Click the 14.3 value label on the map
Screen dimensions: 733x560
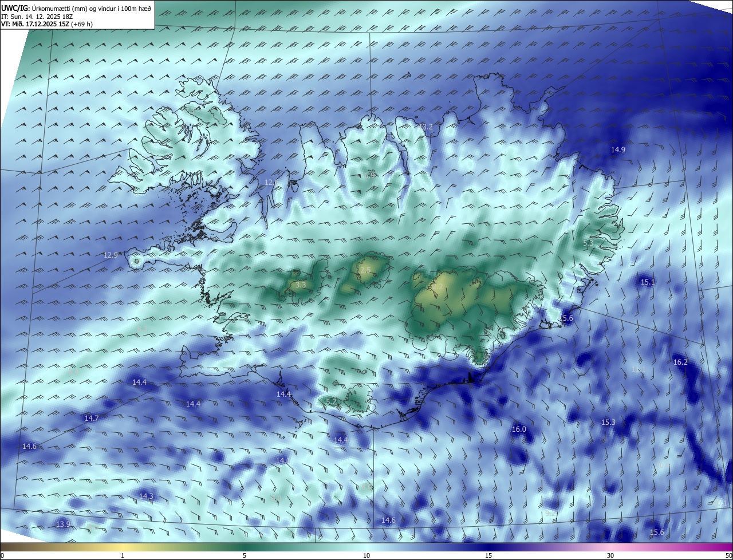point(146,496)
